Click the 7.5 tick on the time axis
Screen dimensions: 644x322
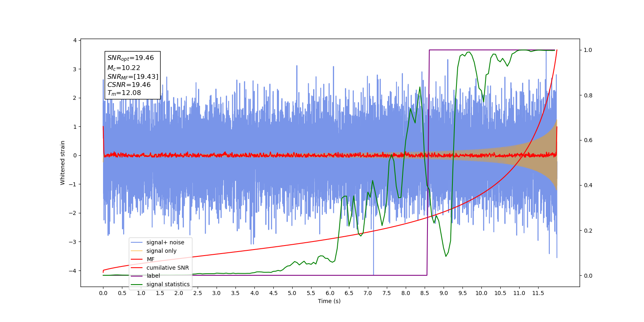coord(387,293)
